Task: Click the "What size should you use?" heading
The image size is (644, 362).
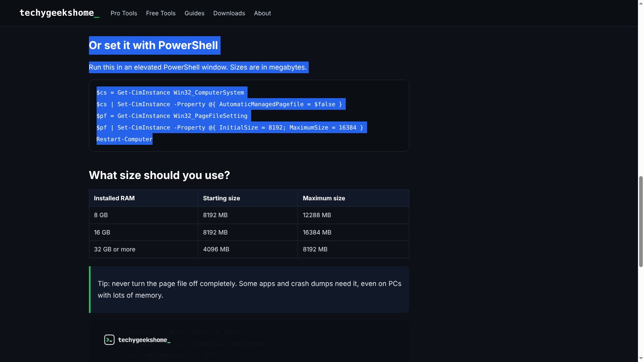Action: (159, 175)
